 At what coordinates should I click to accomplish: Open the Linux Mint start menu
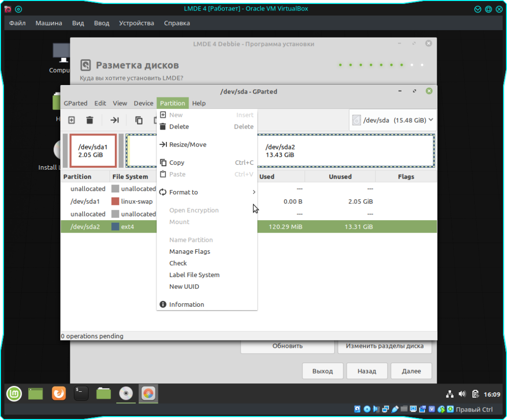[14, 393]
